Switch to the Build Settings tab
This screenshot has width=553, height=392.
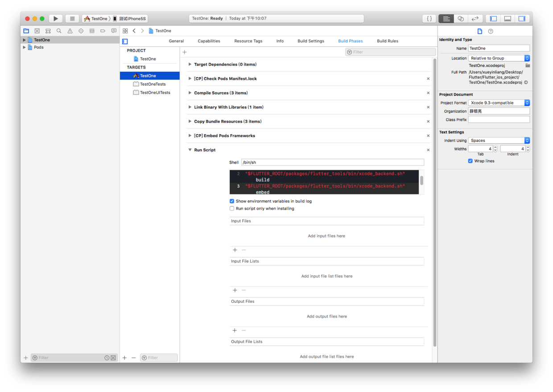[311, 41]
